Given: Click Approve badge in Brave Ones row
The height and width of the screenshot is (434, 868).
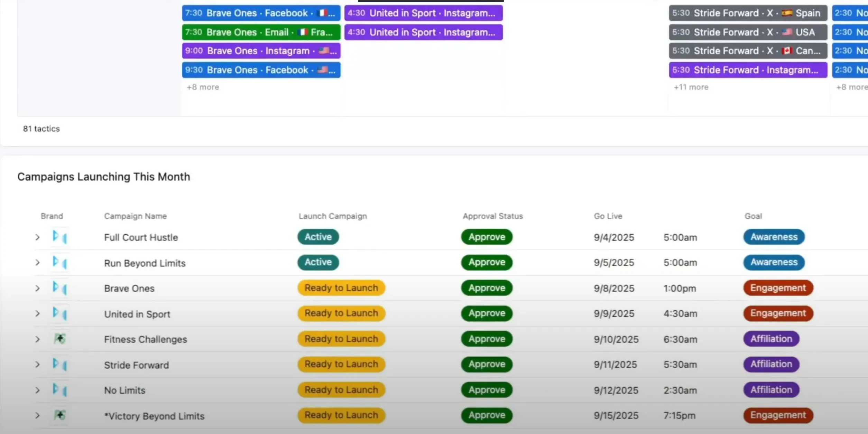Looking at the screenshot, I should pos(487,288).
